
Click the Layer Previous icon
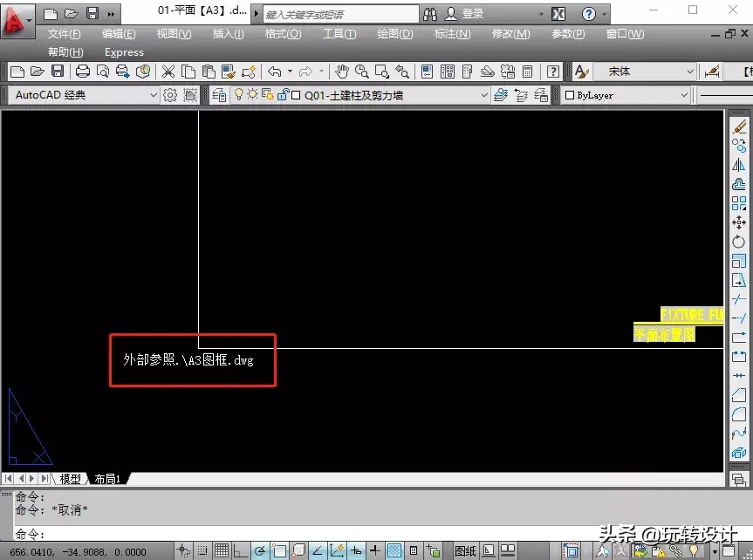(x=521, y=95)
